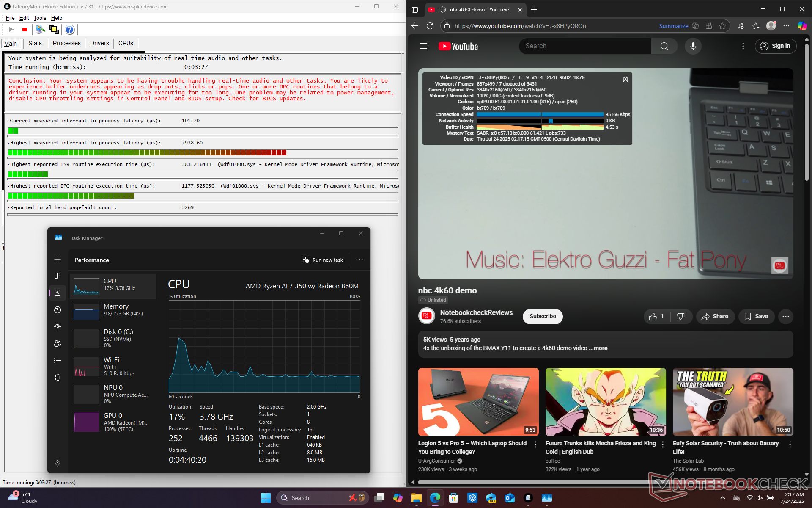Screen dimensions: 812x508
Task: Click the Run new task button
Action: (x=323, y=260)
